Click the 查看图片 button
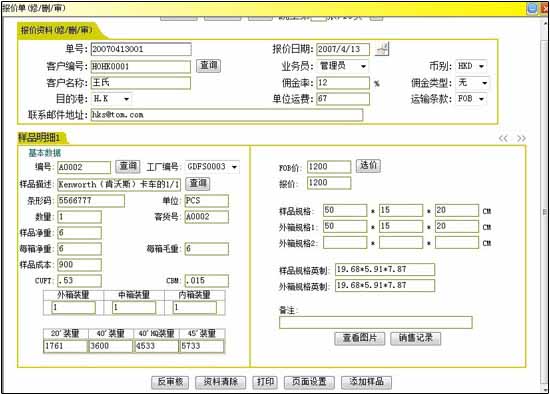 pyautogui.click(x=360, y=338)
